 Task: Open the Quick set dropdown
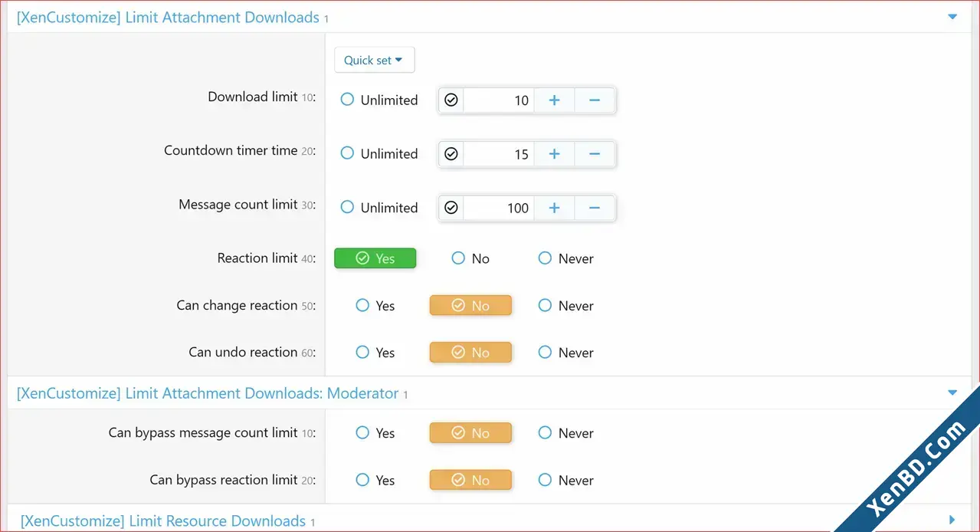[374, 60]
